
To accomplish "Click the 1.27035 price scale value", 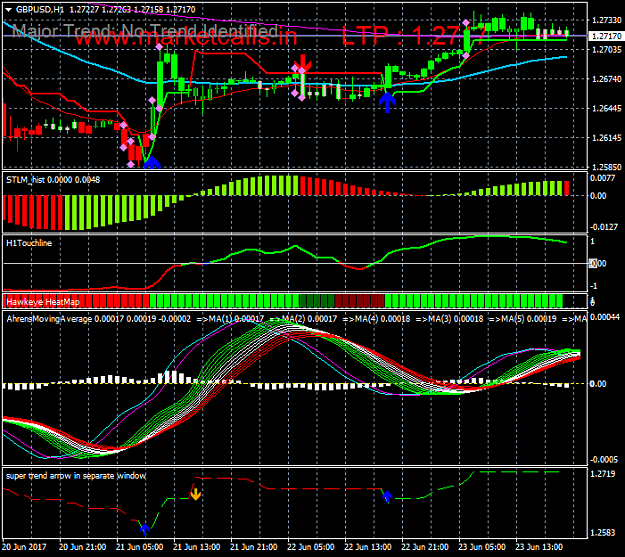I will click(607, 49).
